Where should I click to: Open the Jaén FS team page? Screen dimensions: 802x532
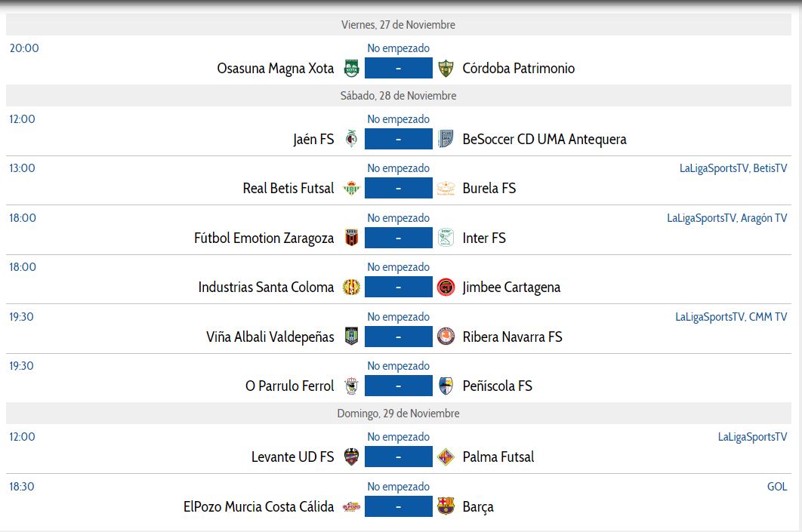(313, 140)
